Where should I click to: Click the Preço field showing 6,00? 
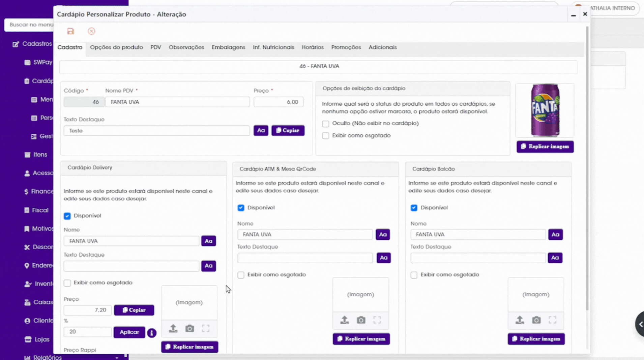point(279,102)
